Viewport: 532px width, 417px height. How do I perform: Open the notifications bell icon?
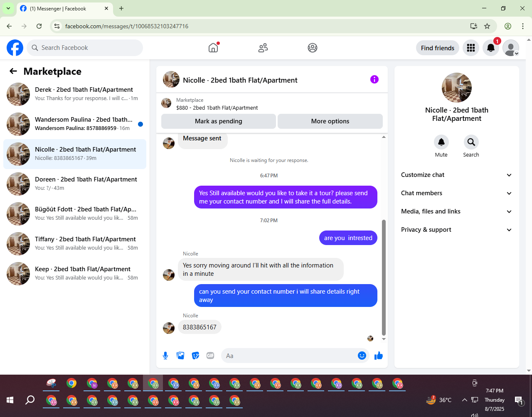[491, 48]
